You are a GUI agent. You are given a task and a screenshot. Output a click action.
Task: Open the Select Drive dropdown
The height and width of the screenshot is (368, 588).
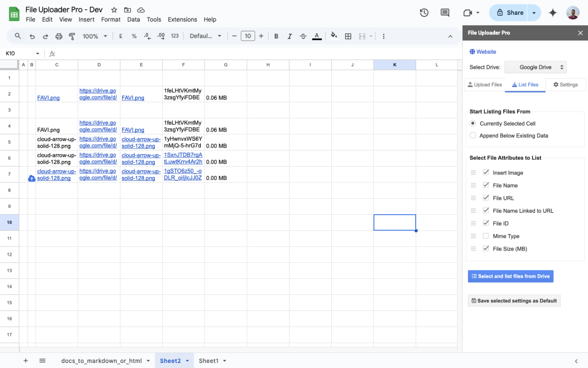pos(535,67)
